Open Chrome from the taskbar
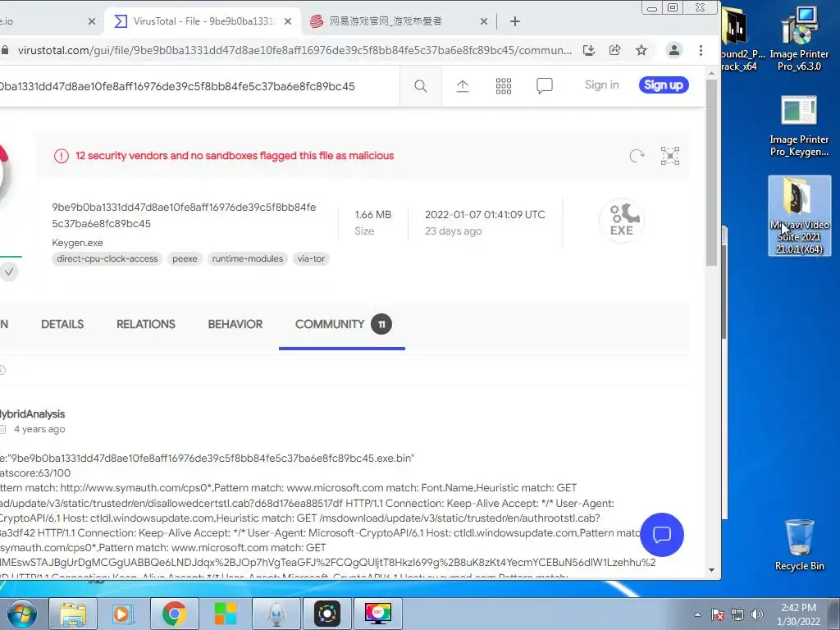Screen dimensions: 840x630 click(x=174, y=614)
